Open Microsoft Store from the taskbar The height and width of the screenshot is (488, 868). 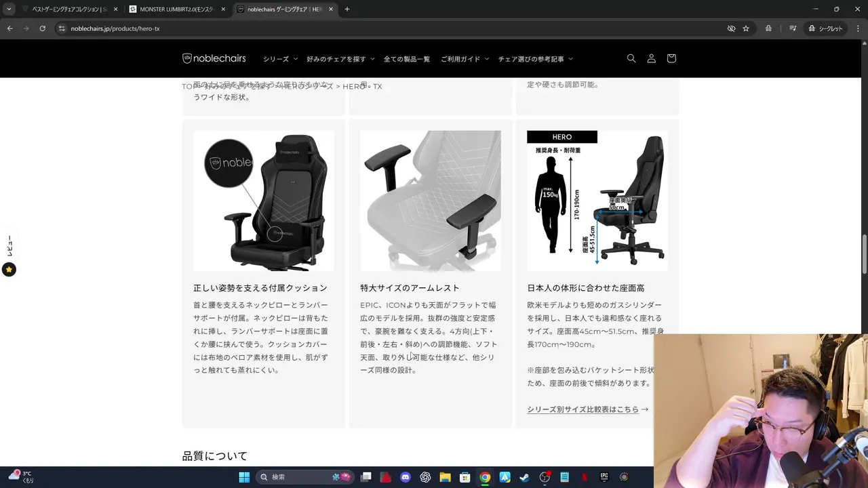(465, 477)
